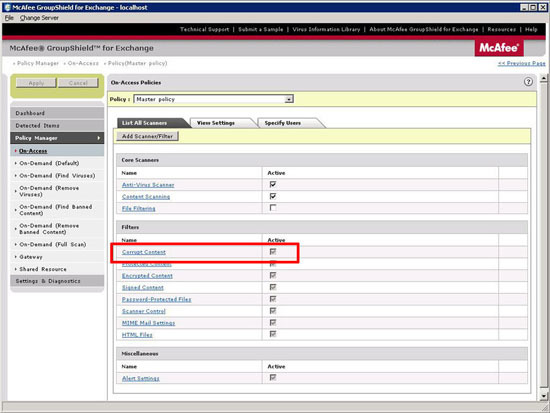550x413 pixels.
Task: Click scrollbar down arrow
Action: pos(543,396)
